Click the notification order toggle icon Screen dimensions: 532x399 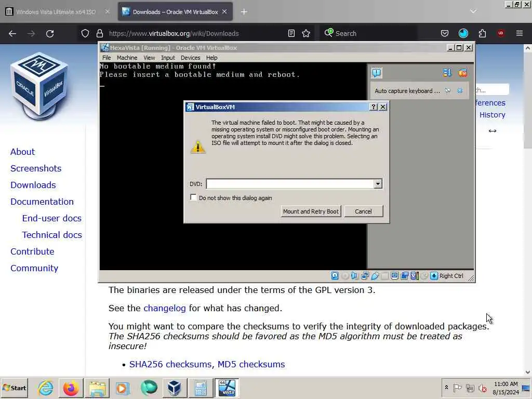(447, 73)
